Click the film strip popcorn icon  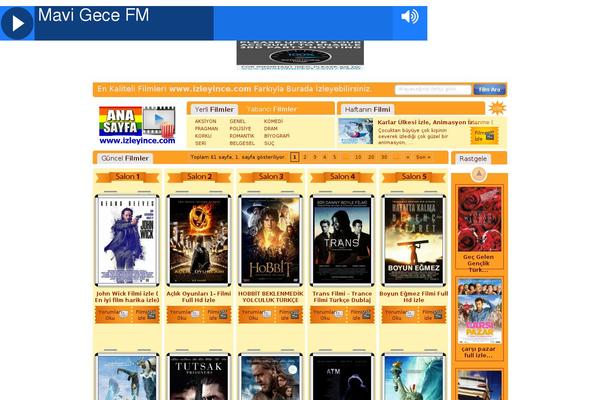pos(159,122)
